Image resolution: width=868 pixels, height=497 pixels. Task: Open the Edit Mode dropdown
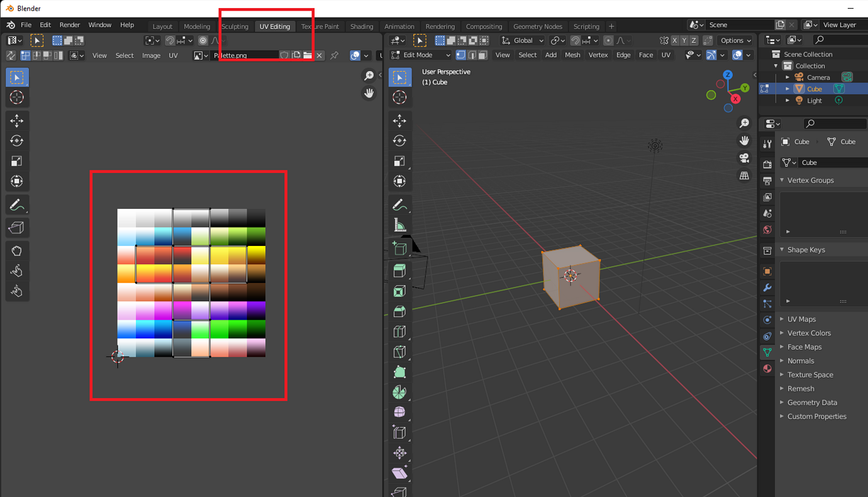tap(421, 55)
